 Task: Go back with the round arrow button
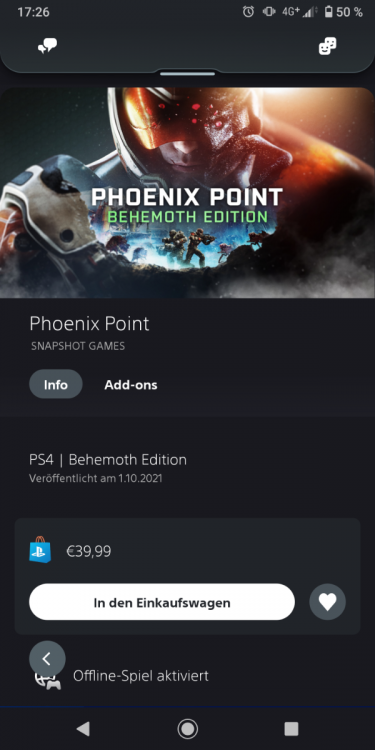point(47,659)
